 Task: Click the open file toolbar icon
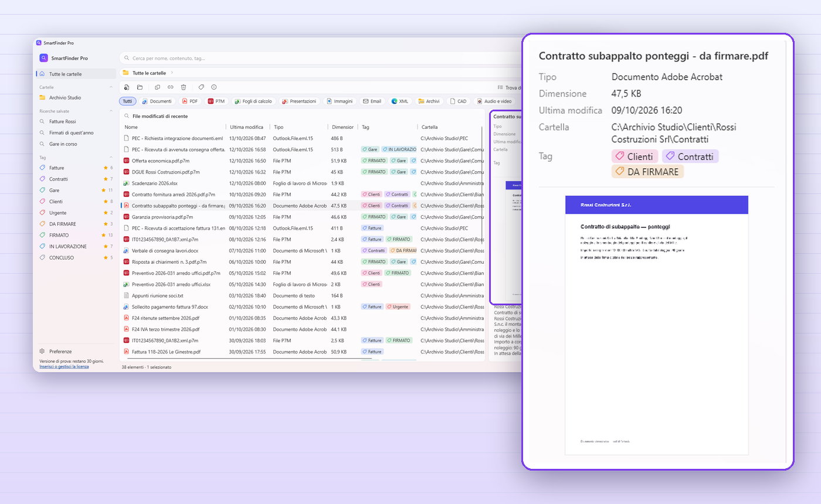[126, 87]
